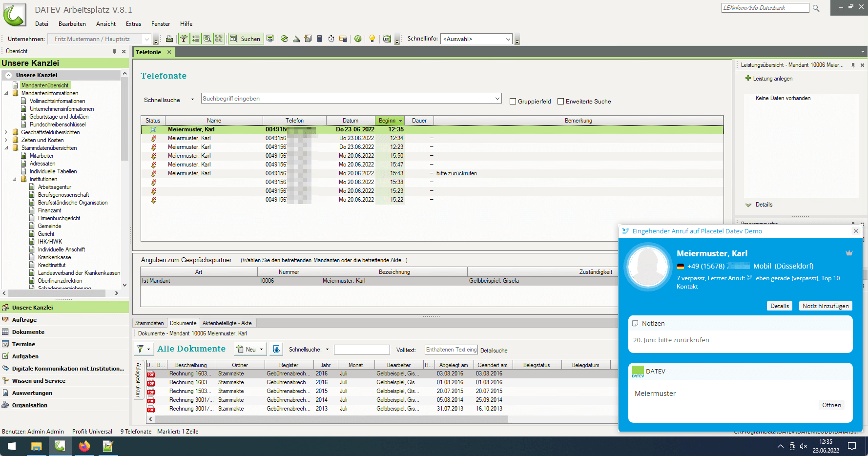Image resolution: width=868 pixels, height=456 pixels.
Task: Open the Suchbegriff eingeben dropdown arrow
Action: click(497, 98)
